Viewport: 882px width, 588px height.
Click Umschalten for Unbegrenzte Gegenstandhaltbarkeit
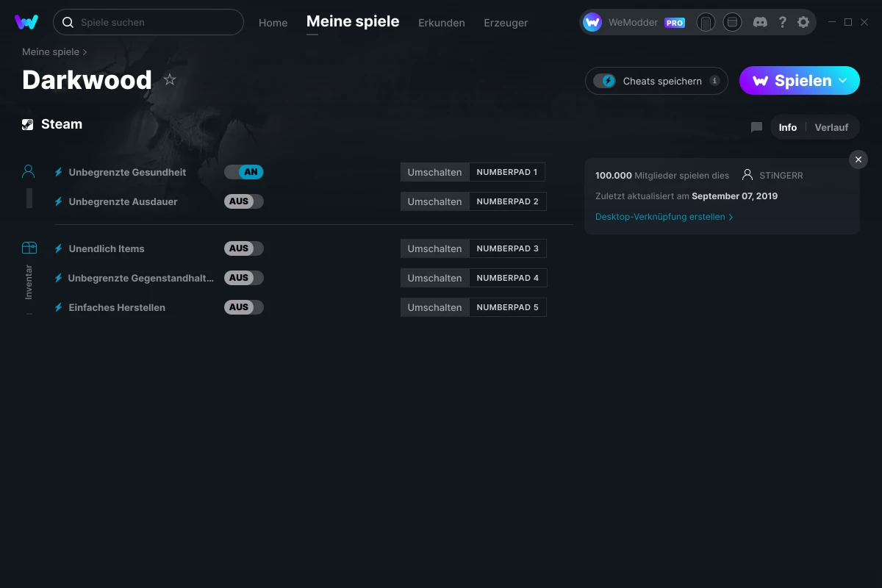pos(435,278)
